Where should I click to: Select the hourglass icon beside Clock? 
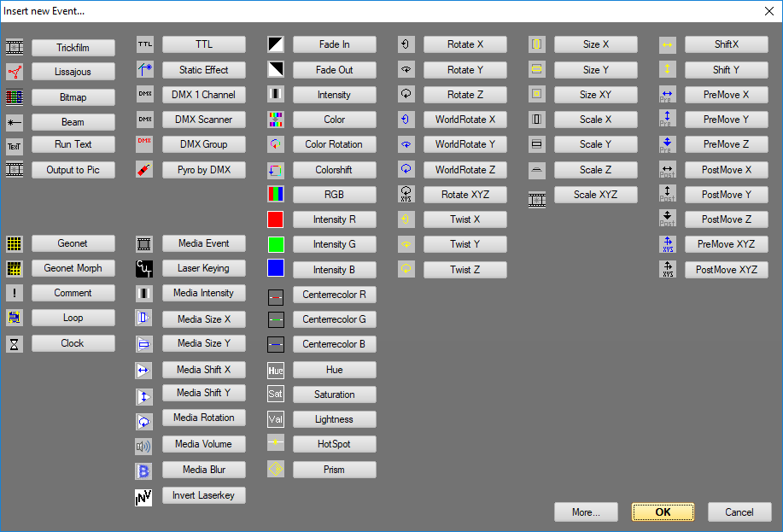(x=14, y=343)
